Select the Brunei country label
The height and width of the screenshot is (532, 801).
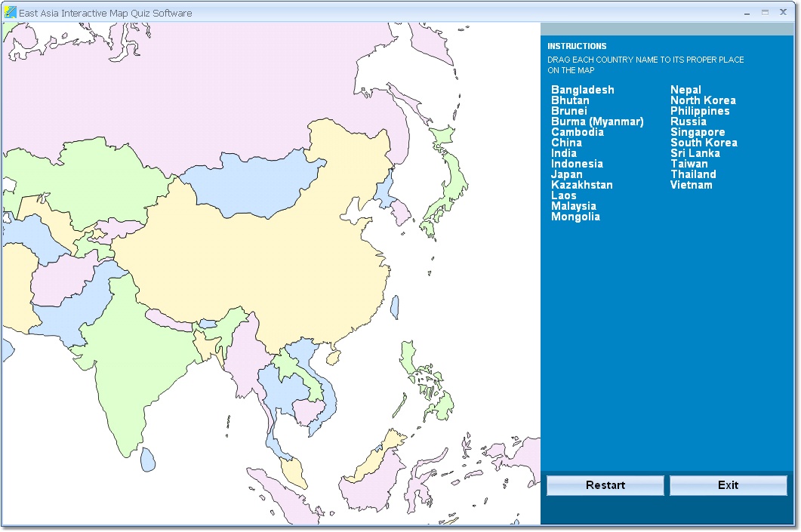569,111
